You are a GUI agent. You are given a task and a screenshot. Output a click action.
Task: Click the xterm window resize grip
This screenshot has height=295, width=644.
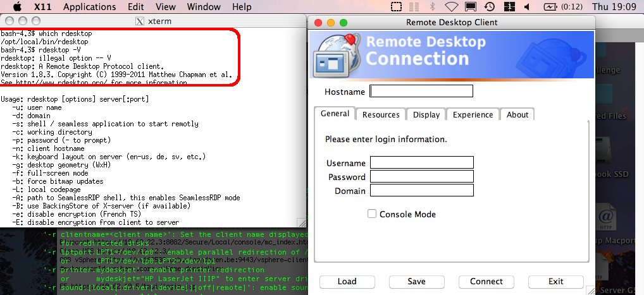(x=302, y=223)
